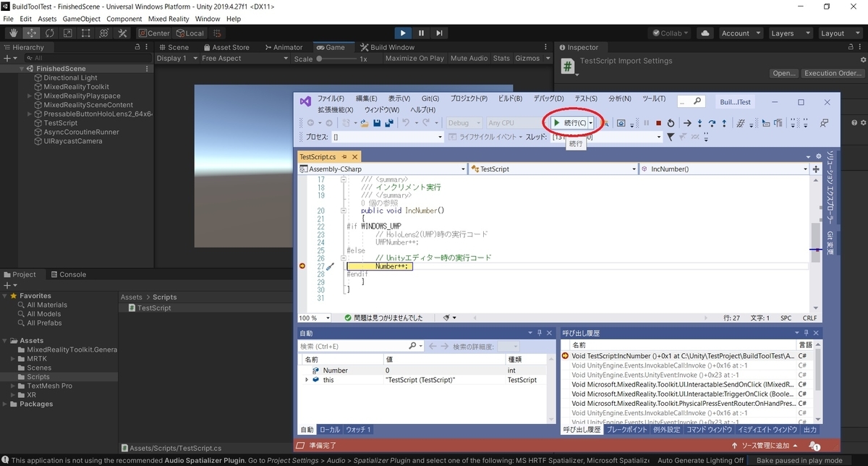The height and width of the screenshot is (466, 868).
Task: Open the IncNumber() member dropdown
Action: click(x=725, y=169)
